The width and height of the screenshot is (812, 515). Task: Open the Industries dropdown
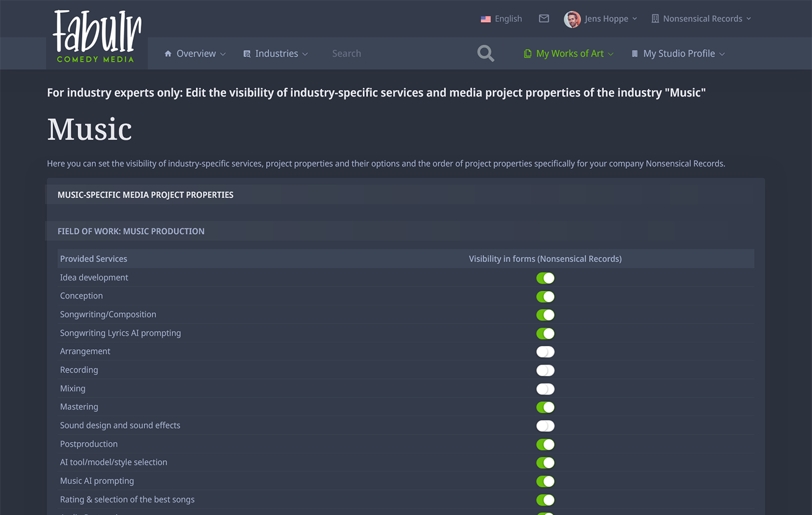pos(277,53)
